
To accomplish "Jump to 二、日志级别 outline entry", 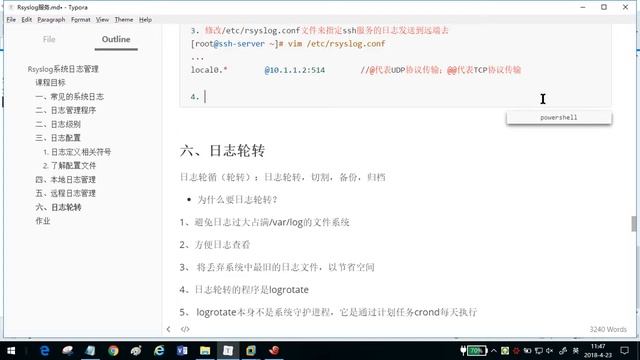I will [58, 124].
